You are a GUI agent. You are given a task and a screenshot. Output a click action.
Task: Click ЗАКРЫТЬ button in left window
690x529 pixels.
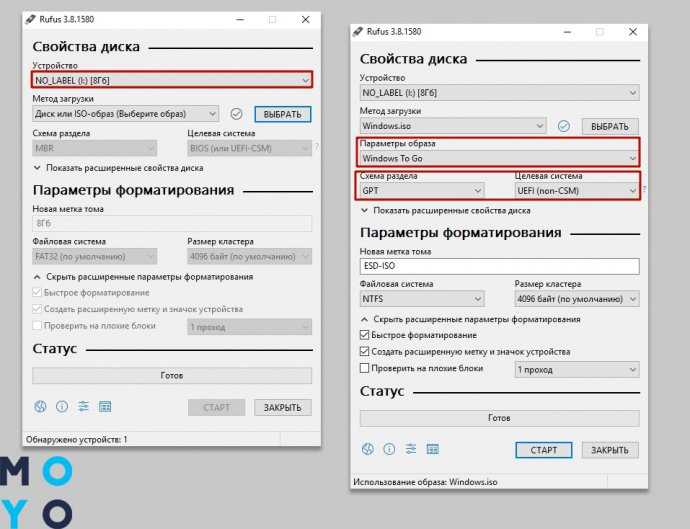coord(283,408)
